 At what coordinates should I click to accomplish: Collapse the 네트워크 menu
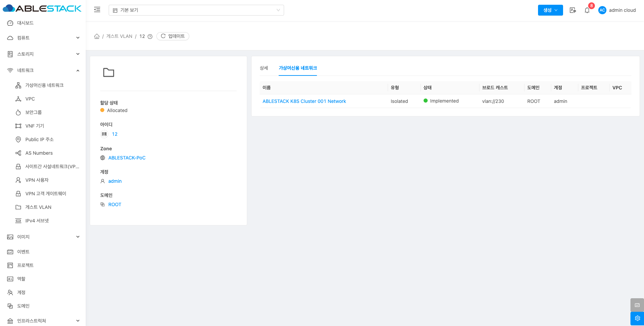click(43, 70)
